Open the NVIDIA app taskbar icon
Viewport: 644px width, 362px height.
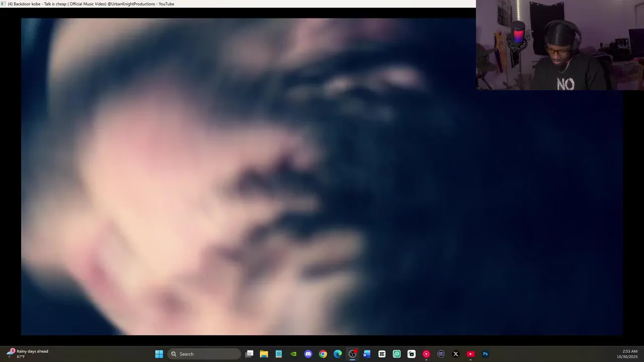(293, 354)
